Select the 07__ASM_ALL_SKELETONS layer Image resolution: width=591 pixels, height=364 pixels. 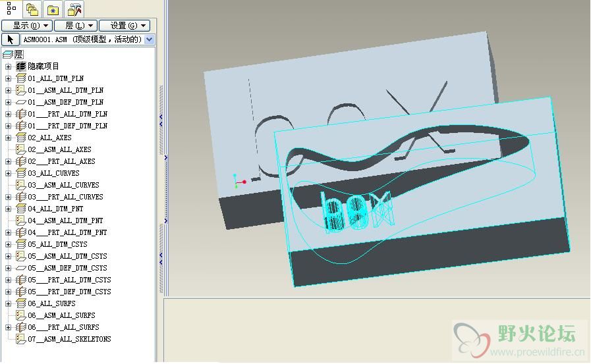tap(69, 339)
